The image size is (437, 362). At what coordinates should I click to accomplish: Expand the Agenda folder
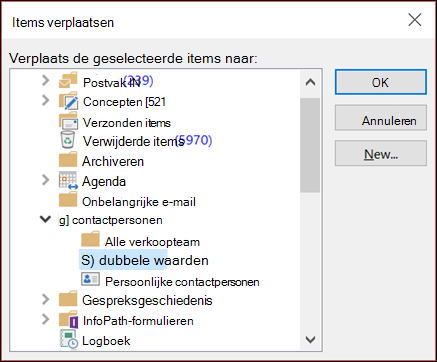pyautogui.click(x=46, y=180)
